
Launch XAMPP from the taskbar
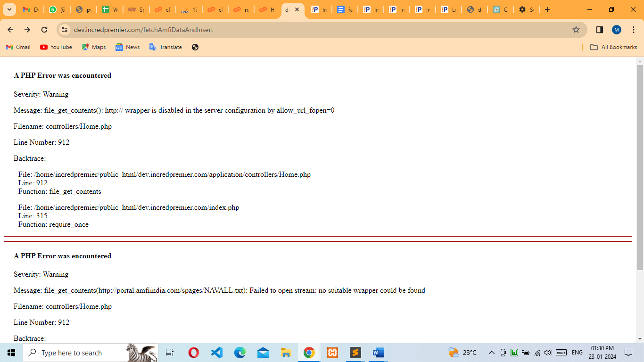coord(332,353)
